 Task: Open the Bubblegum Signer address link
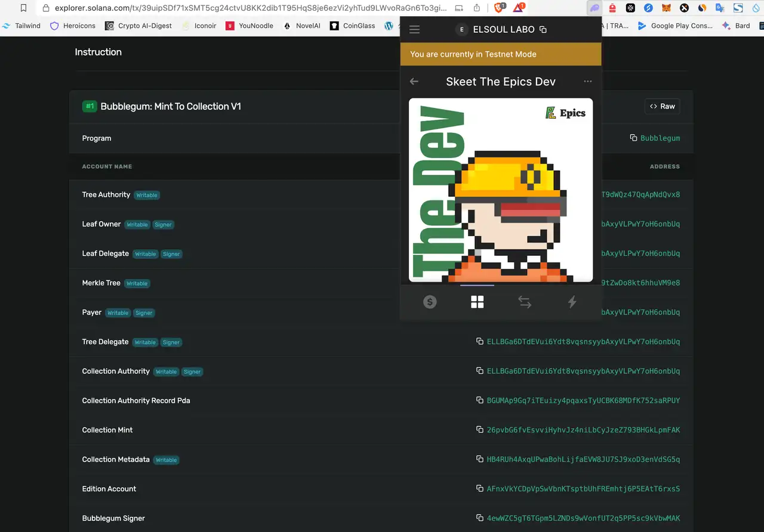pyautogui.click(x=583, y=518)
